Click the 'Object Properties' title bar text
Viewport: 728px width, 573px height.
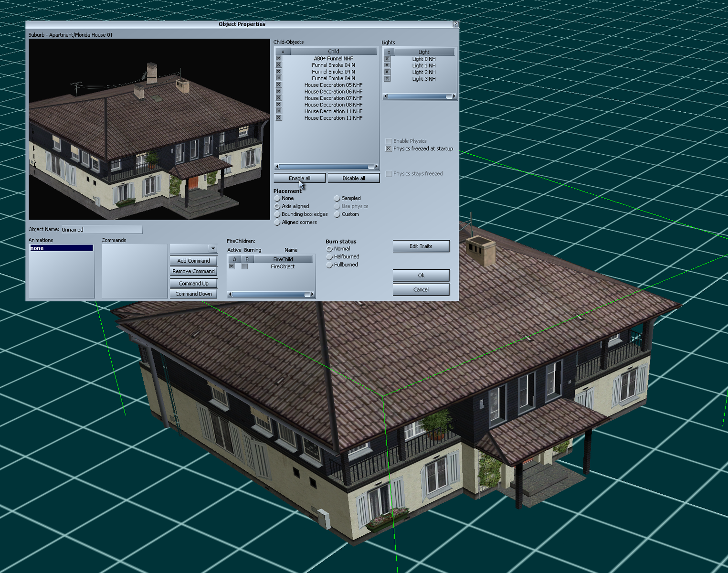242,24
